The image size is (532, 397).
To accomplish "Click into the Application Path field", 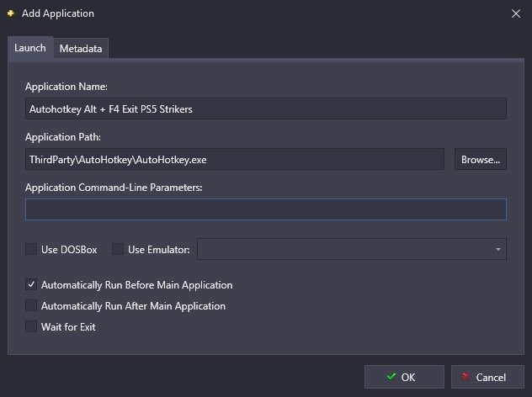I will (235, 159).
